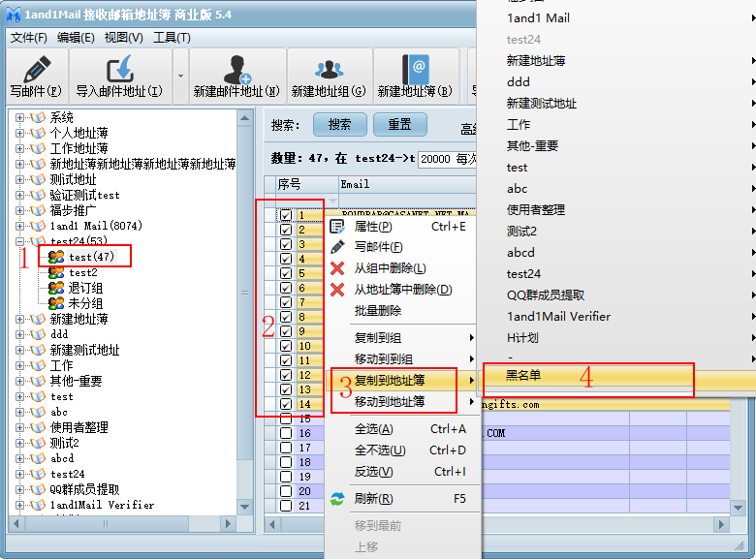Screen dimensions: 756x559
Task: Click the 工作地址簿 book icon
Action: tap(38, 148)
